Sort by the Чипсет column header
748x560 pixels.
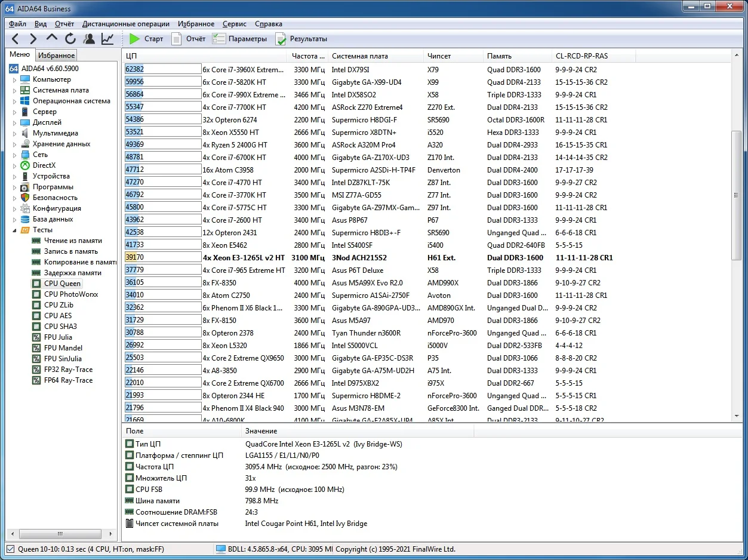(x=453, y=56)
